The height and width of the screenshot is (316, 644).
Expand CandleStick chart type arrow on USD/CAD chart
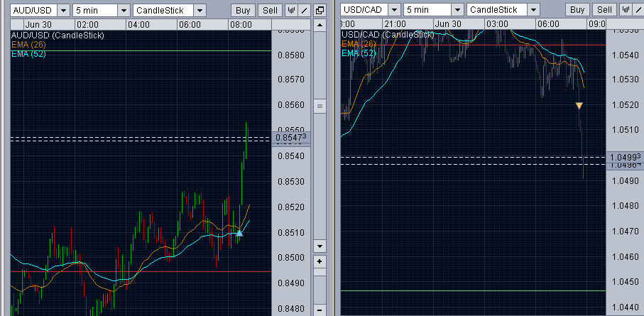(533, 10)
